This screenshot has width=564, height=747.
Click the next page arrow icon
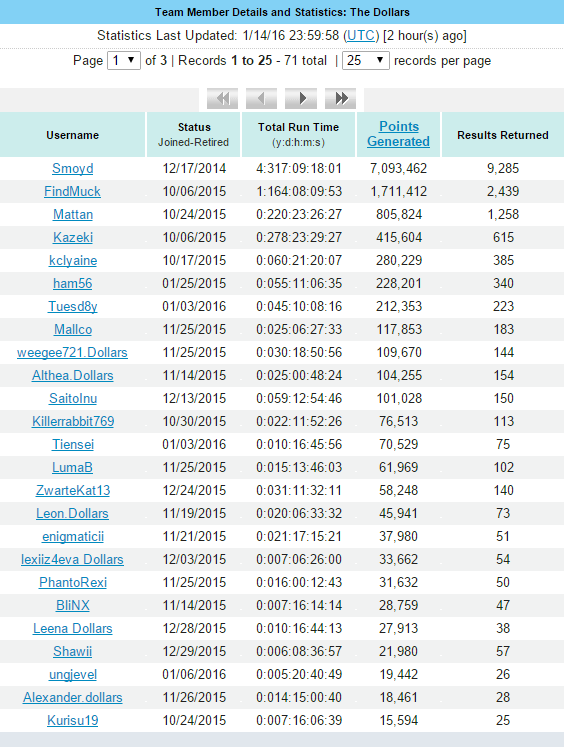[301, 99]
